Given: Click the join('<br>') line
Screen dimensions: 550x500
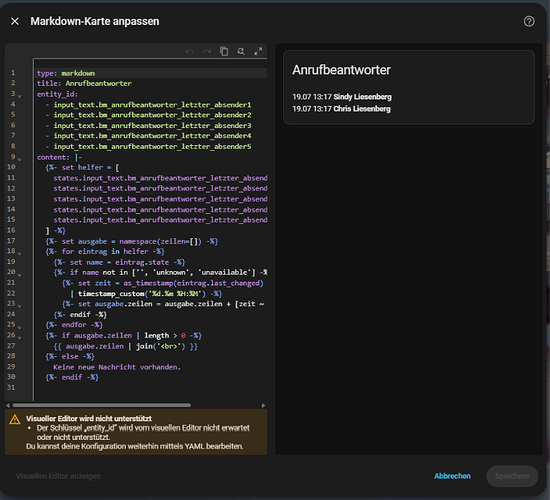Looking at the screenshot, I should pos(125,346).
